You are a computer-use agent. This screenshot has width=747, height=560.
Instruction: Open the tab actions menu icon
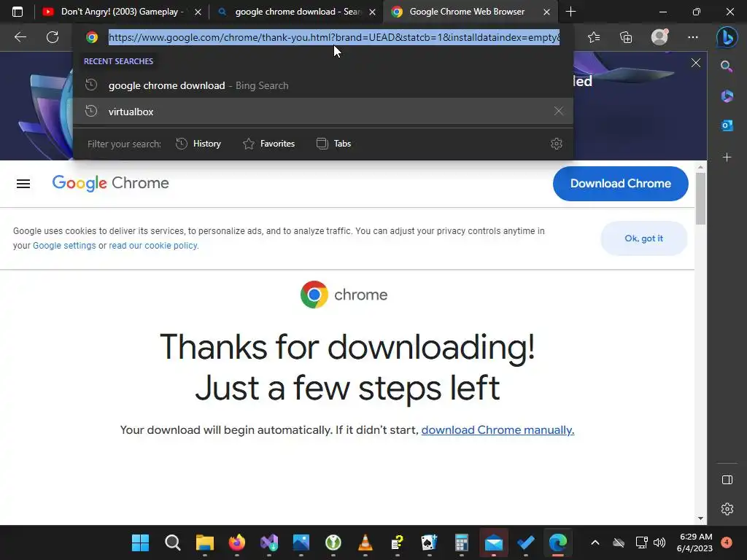[x=18, y=12]
